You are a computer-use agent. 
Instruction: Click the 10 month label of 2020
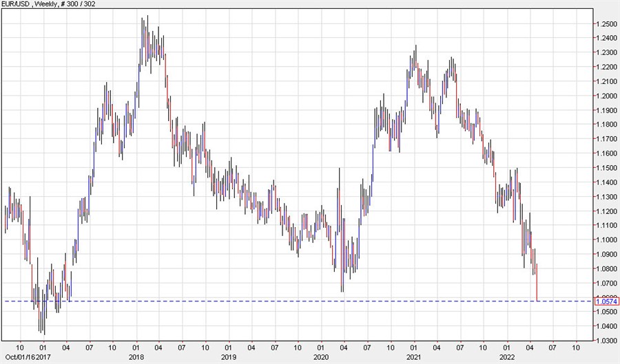(391, 348)
